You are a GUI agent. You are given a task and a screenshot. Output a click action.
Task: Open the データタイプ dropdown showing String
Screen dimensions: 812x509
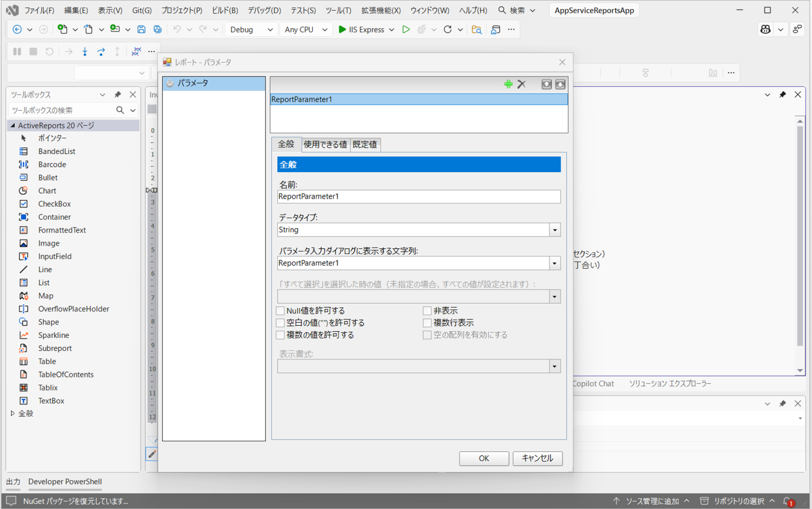(555, 230)
